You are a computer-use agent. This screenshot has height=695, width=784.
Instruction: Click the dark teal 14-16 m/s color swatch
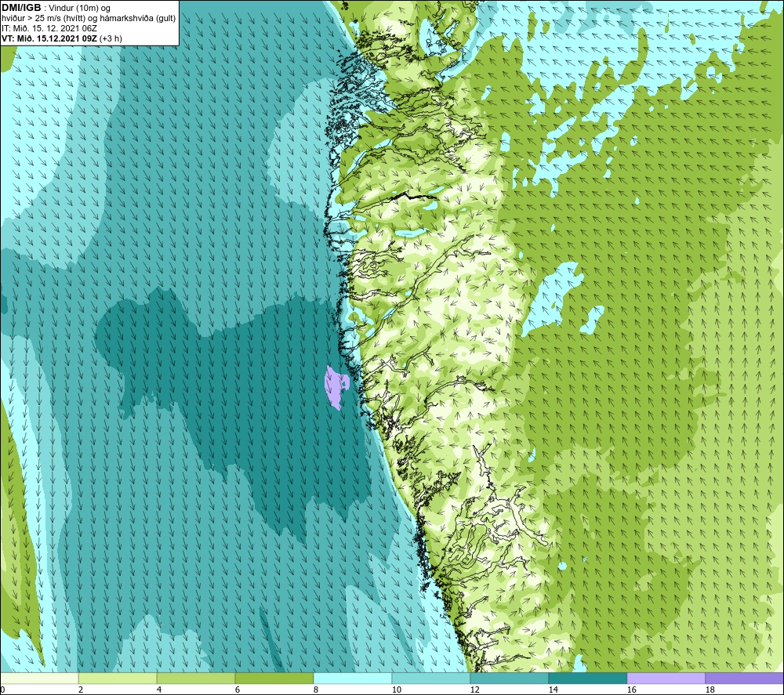click(x=588, y=678)
